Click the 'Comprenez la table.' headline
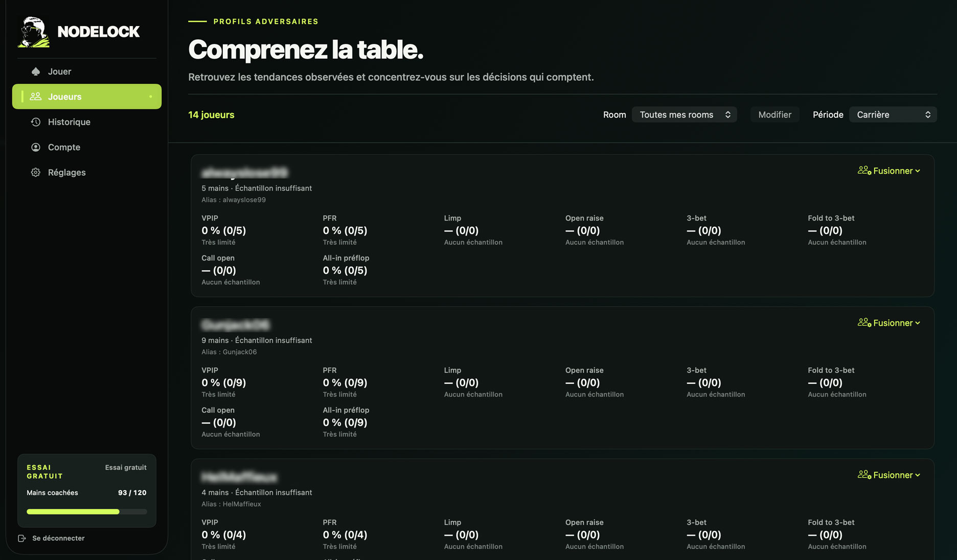 306,50
